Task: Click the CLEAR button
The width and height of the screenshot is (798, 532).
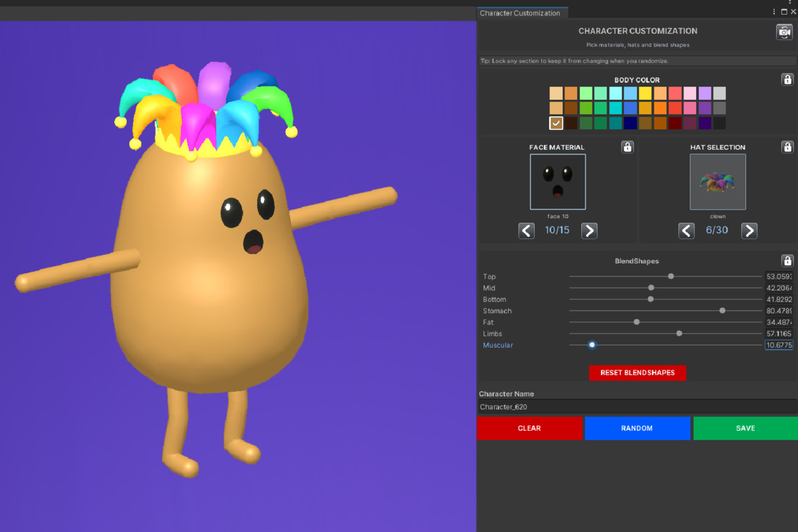Action: 530,428
